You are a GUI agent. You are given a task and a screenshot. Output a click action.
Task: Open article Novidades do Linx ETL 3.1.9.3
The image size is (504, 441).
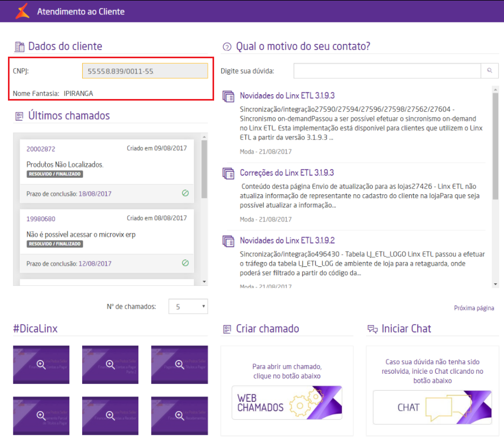(x=287, y=95)
